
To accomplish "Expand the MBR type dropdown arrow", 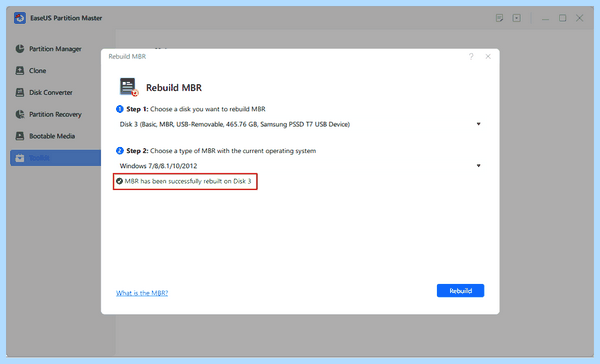I will coord(478,166).
